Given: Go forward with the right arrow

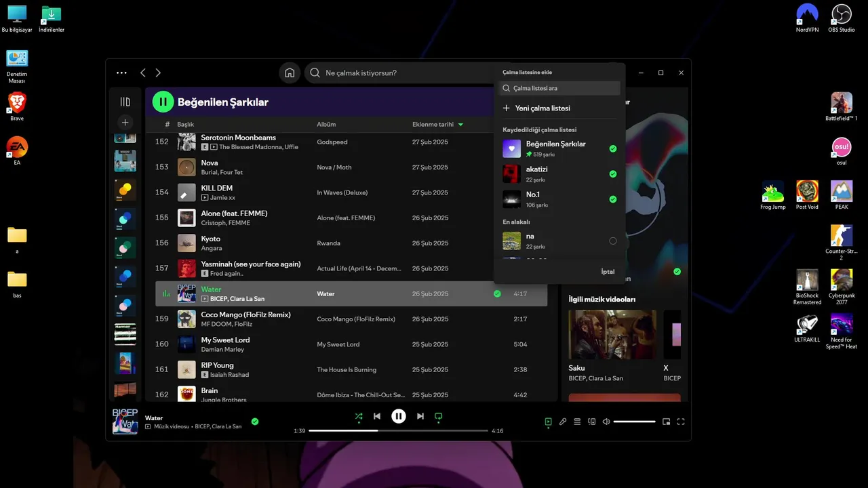Looking at the screenshot, I should point(158,73).
